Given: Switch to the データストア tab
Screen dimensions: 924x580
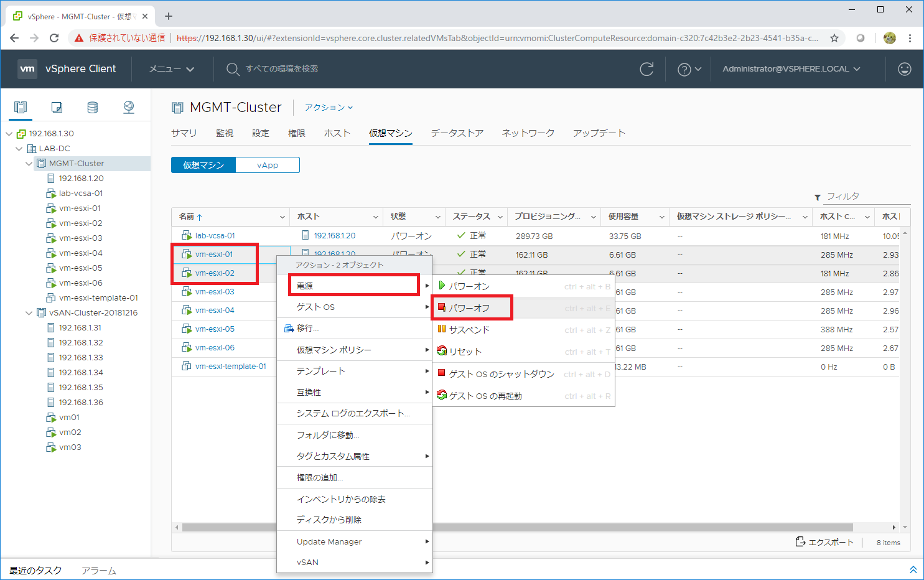Looking at the screenshot, I should coord(457,133).
